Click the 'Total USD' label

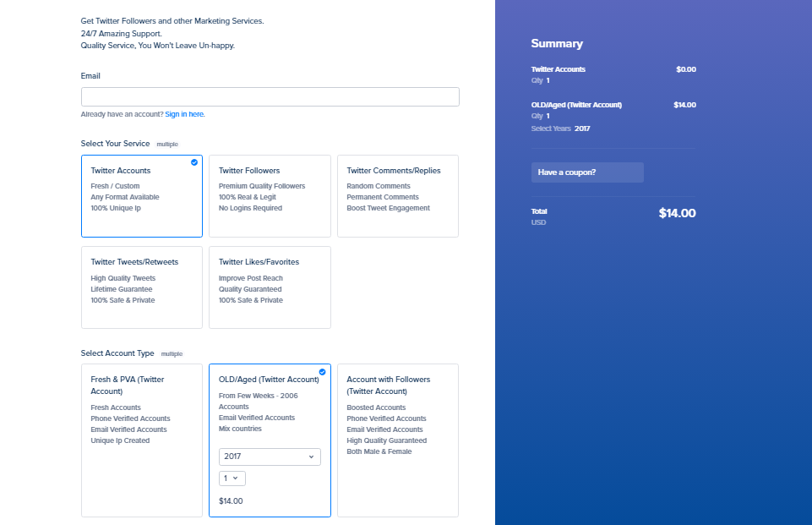click(x=538, y=216)
